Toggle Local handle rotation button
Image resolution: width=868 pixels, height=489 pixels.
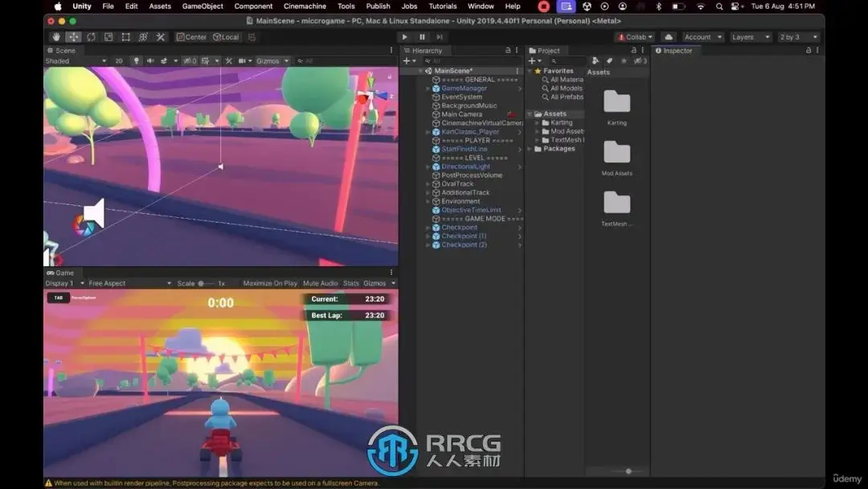coord(226,37)
